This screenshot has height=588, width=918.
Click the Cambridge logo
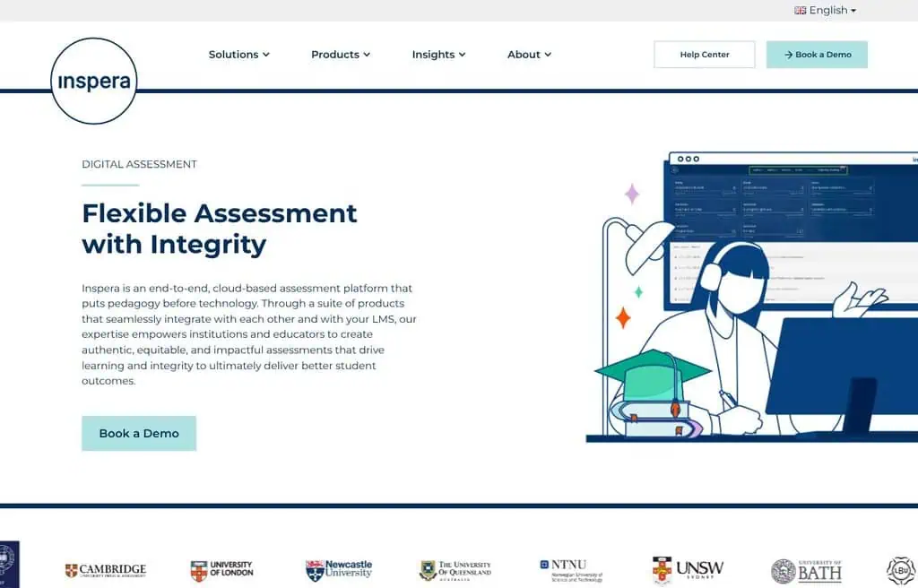106,570
